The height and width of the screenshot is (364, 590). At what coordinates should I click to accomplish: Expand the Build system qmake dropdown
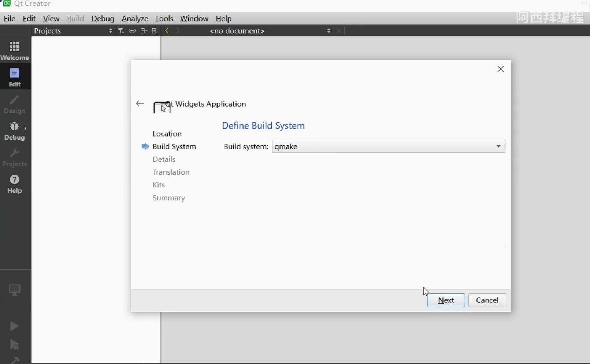(x=388, y=146)
